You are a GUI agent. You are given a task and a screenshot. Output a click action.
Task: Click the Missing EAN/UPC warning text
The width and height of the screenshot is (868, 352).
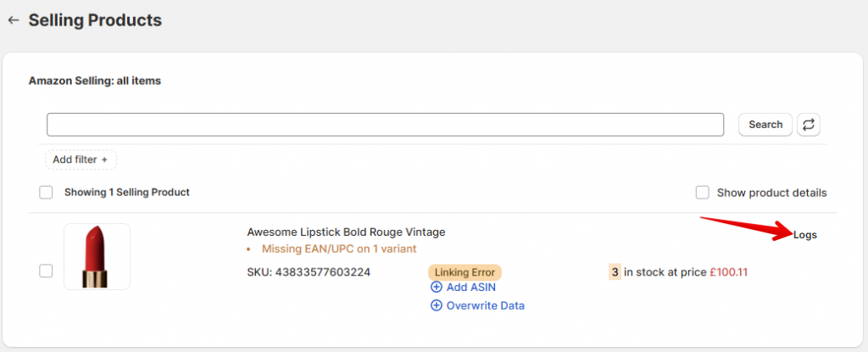[x=339, y=249]
